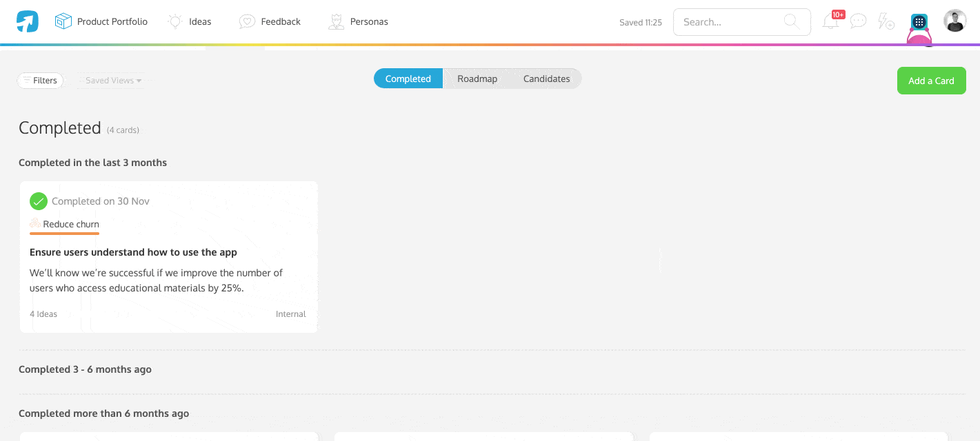This screenshot has width=980, height=441.
Task: Click into the Search input field
Action: click(731, 22)
